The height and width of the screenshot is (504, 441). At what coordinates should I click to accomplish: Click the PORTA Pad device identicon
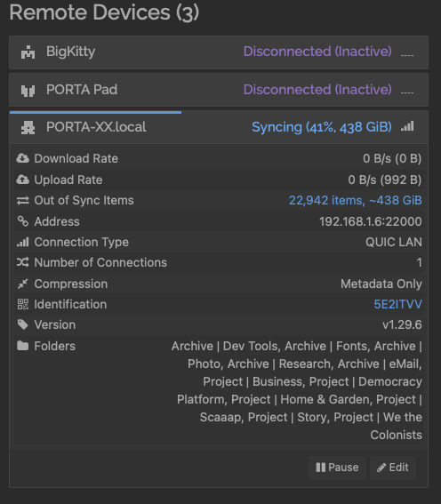(x=28, y=91)
